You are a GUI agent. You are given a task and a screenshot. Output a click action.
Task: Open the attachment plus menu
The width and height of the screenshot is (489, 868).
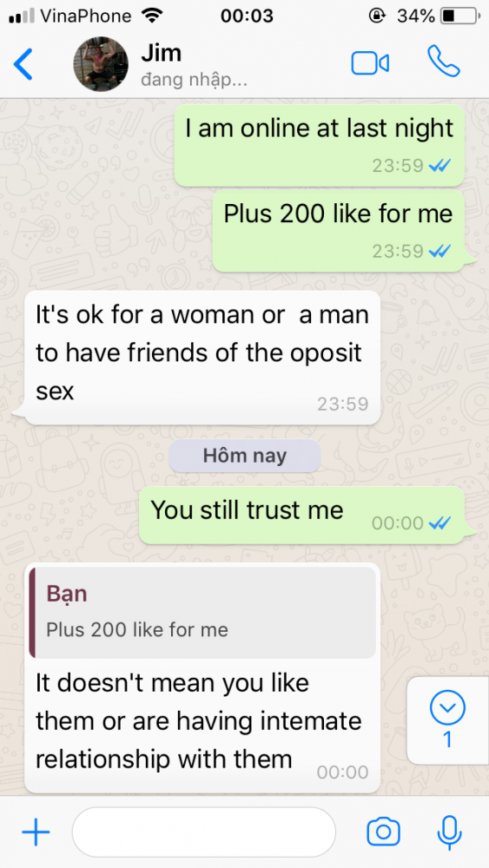point(36,832)
